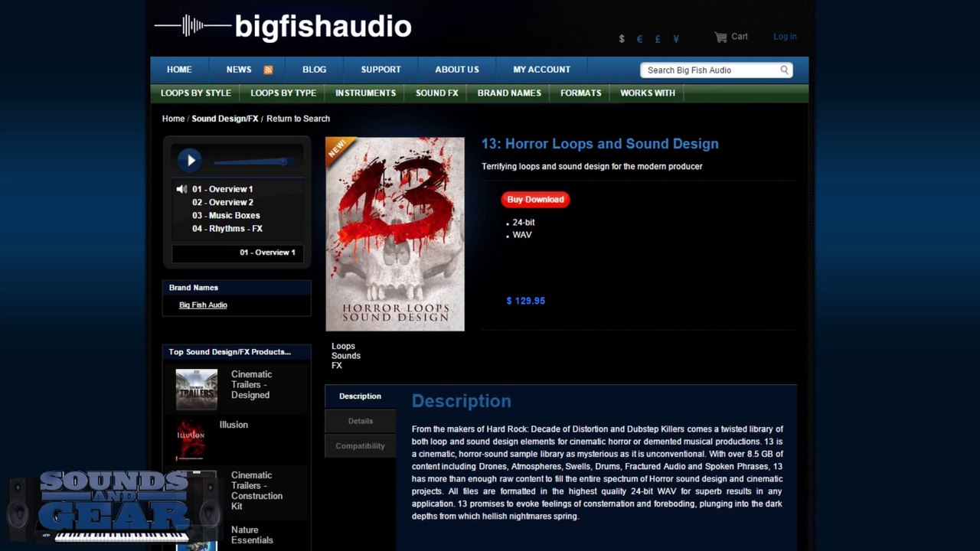This screenshot has height=551, width=980.
Task: Expand the Works With menu
Action: pos(648,93)
